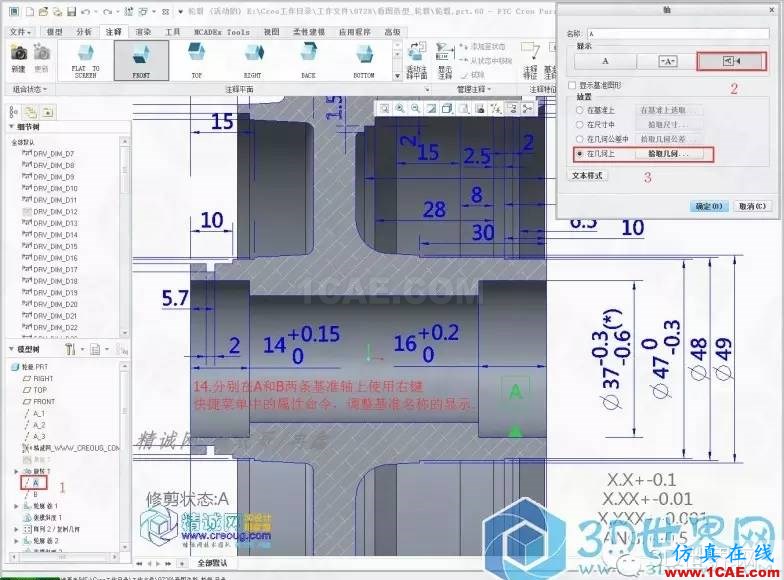Switch to the 模型 ribbon tab
This screenshot has width=784, height=580.
coord(54,32)
